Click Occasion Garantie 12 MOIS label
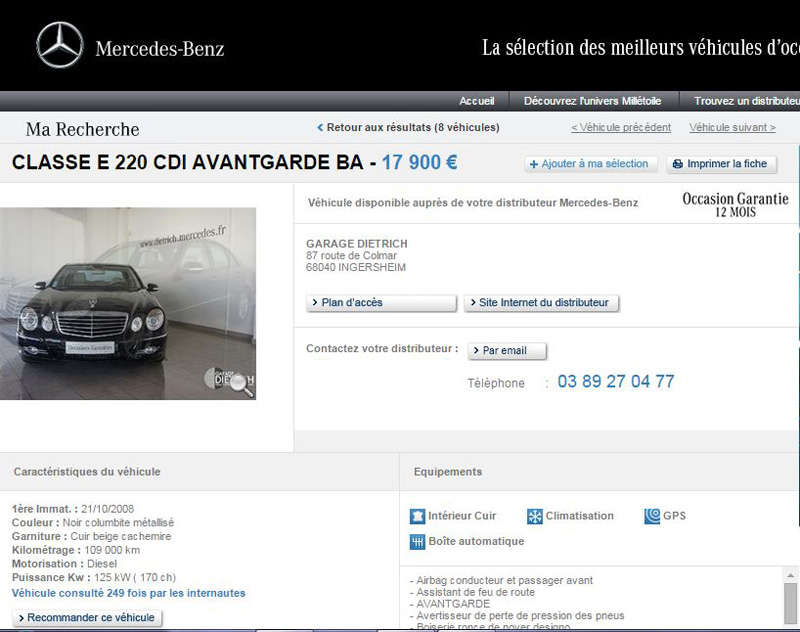Viewport: 800px width, 632px height. 735,205
